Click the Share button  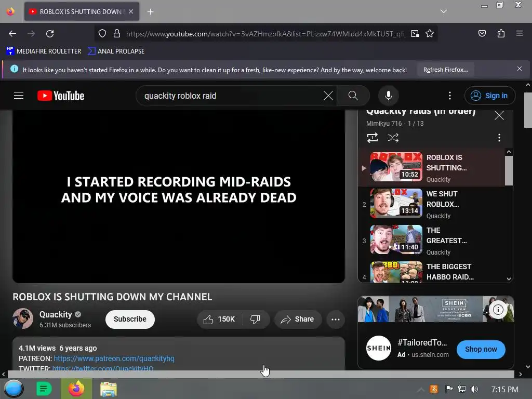click(298, 320)
